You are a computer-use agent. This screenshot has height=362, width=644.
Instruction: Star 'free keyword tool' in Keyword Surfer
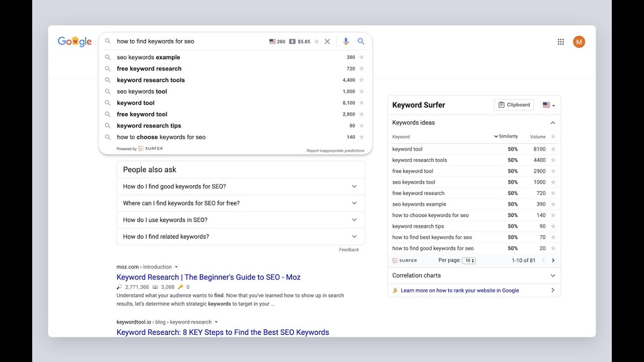(553, 171)
